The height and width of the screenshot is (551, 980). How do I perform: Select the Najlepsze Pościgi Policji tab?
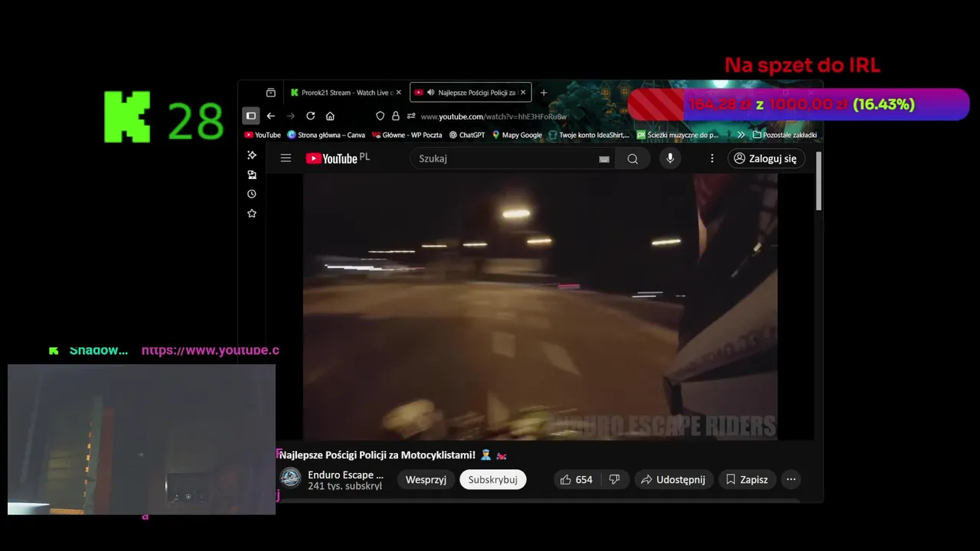470,93
